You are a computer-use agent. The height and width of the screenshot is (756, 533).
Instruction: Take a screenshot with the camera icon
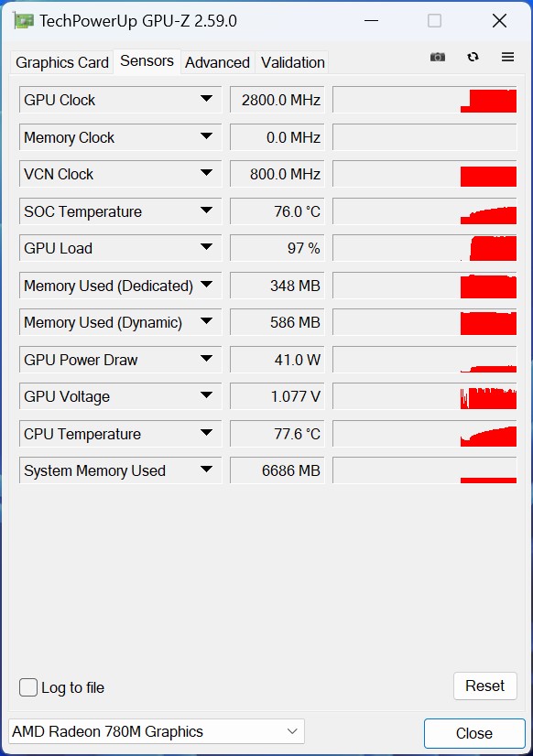(438, 57)
